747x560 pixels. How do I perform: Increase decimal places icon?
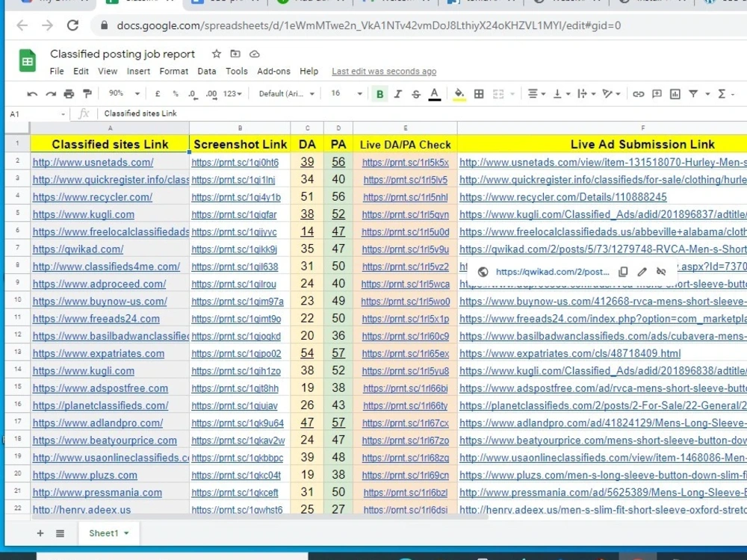click(211, 94)
